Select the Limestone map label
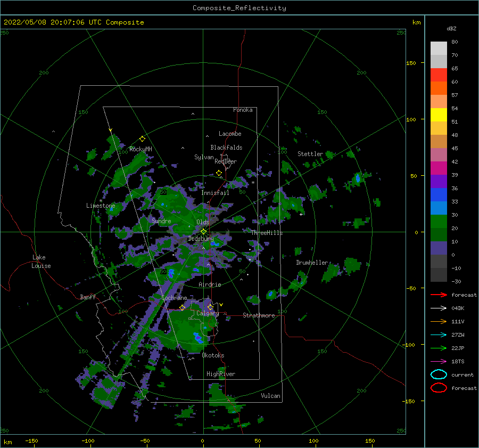The image size is (479, 448). (101, 206)
